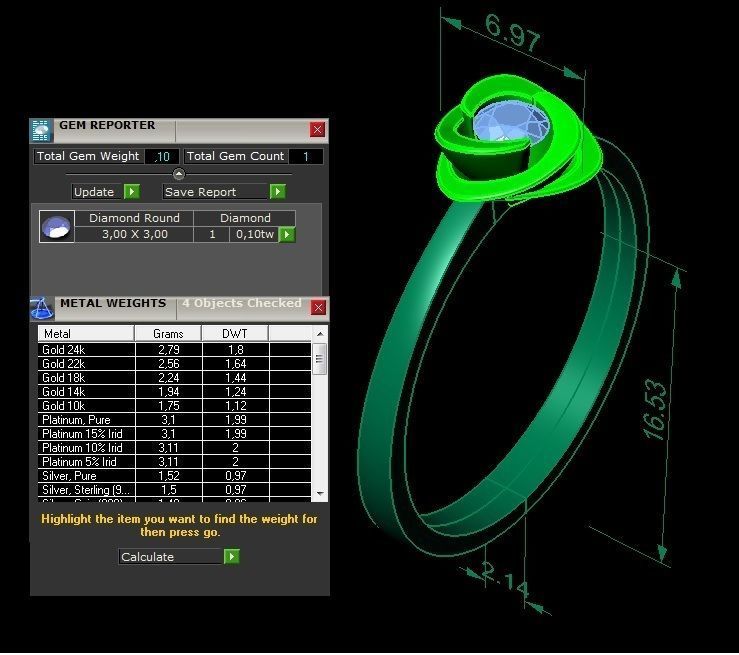Click the 1,64 DWT cell

point(236,364)
